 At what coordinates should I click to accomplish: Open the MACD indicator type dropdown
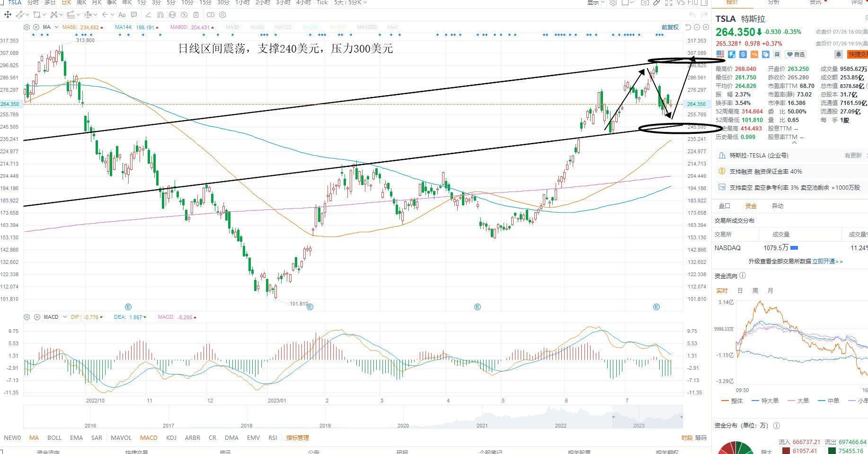65,317
